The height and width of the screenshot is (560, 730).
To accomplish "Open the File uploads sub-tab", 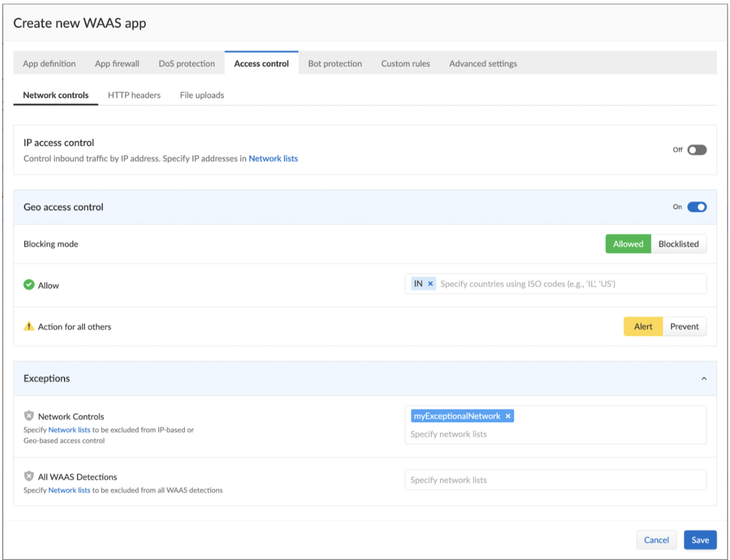I will (x=202, y=95).
